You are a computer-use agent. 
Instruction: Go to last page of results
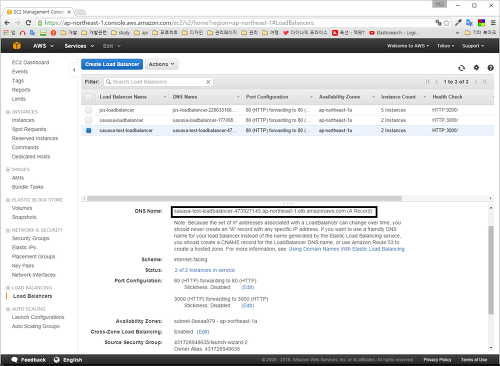pos(484,82)
